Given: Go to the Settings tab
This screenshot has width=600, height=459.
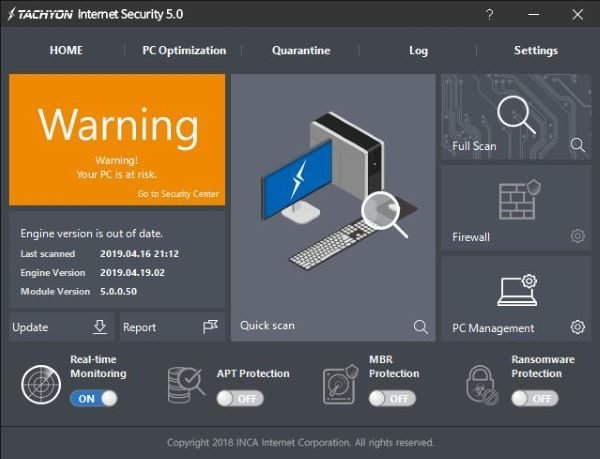Looking at the screenshot, I should point(536,50).
